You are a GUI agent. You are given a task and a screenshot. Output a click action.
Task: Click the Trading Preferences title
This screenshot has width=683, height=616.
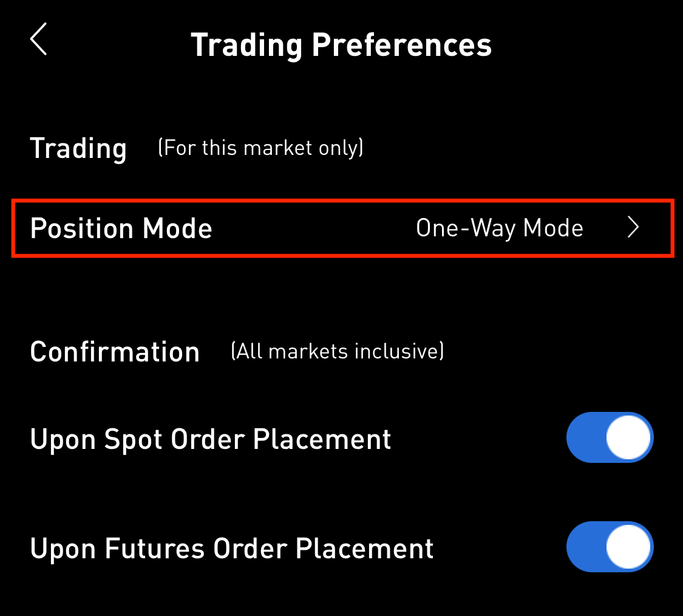[341, 44]
